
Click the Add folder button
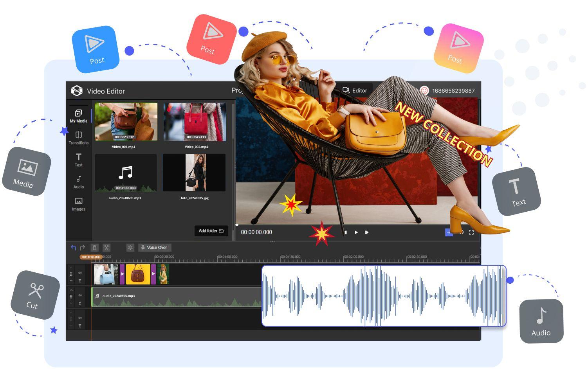(211, 231)
